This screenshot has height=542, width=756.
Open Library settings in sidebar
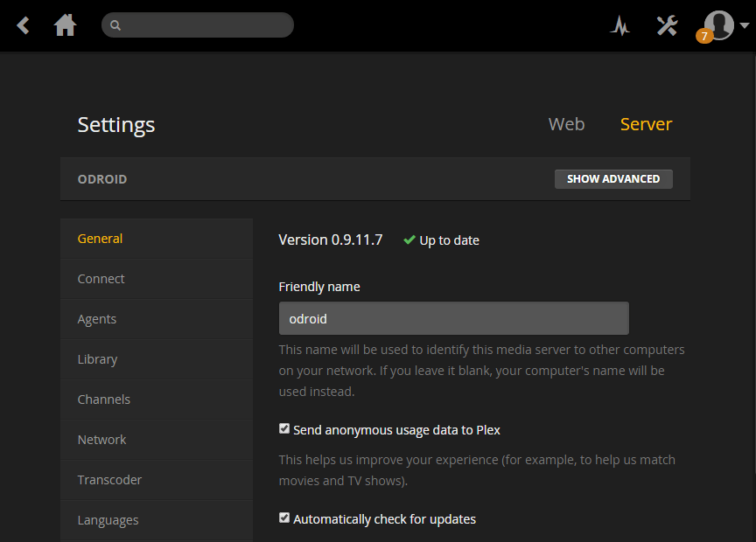click(x=97, y=359)
